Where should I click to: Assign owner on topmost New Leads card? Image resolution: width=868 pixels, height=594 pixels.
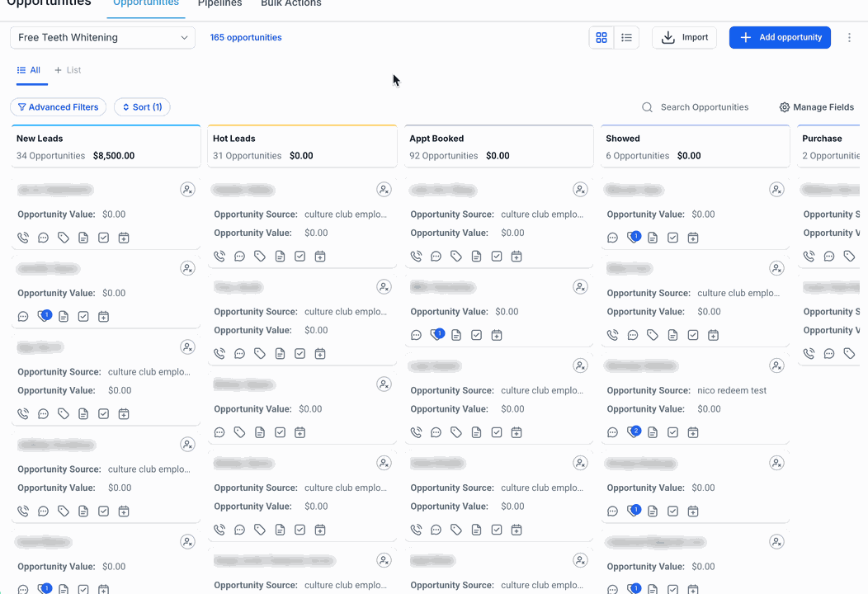[x=187, y=190]
